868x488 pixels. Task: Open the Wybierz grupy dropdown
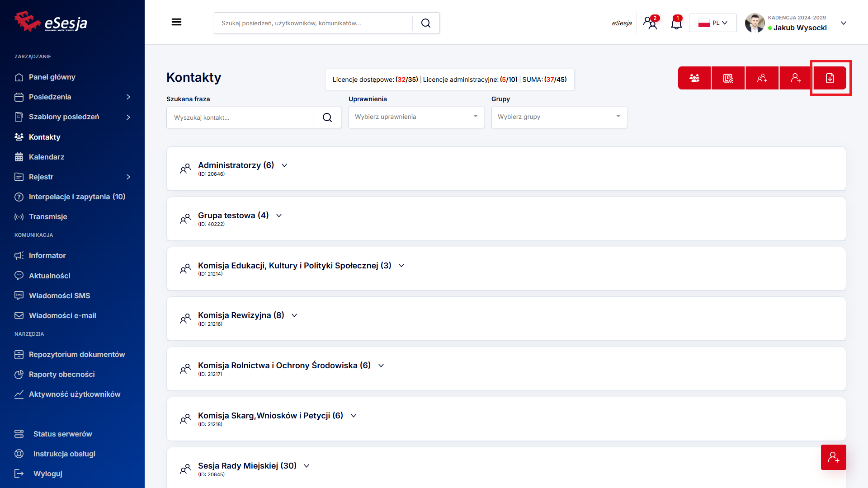click(x=559, y=117)
